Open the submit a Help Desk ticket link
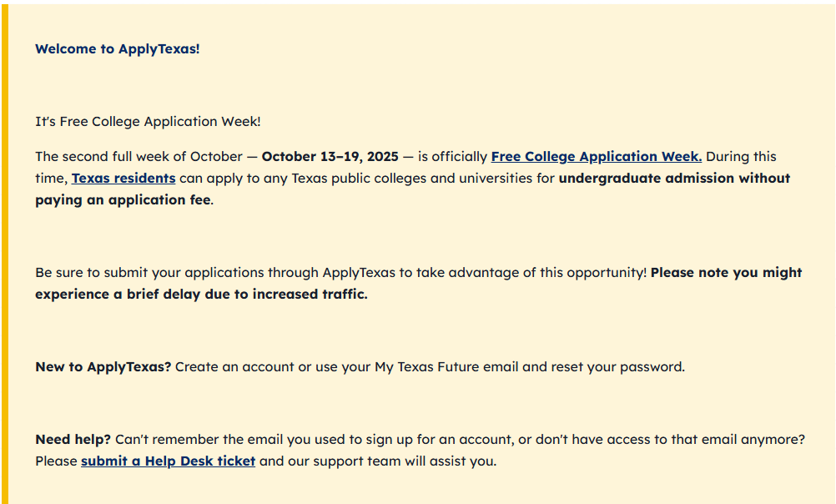This screenshot has height=504, width=836. coord(168,461)
